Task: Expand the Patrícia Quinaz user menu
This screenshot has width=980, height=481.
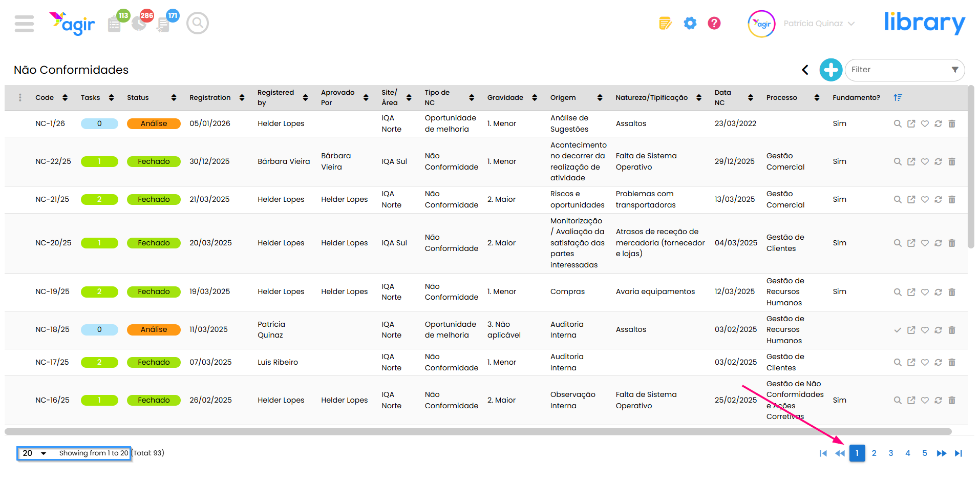Action: point(819,24)
